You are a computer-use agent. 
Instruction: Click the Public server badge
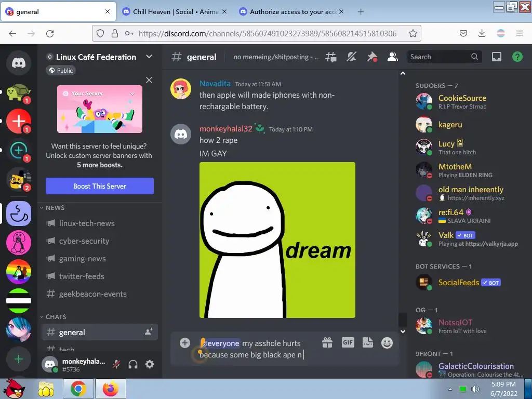(x=61, y=71)
